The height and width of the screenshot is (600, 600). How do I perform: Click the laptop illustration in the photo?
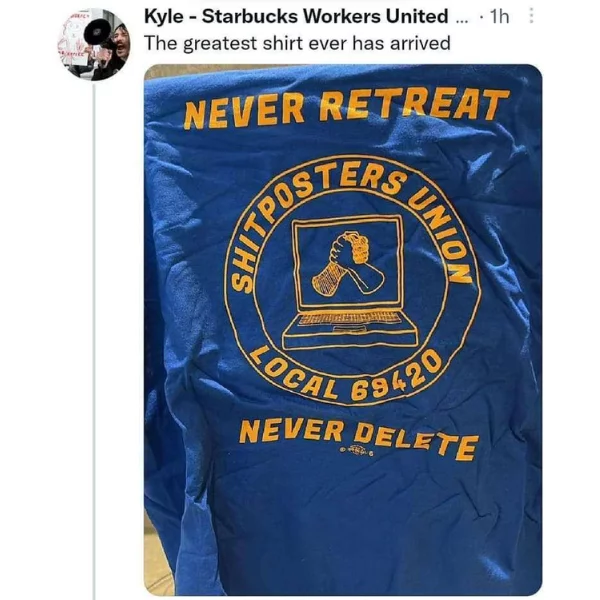click(x=348, y=282)
